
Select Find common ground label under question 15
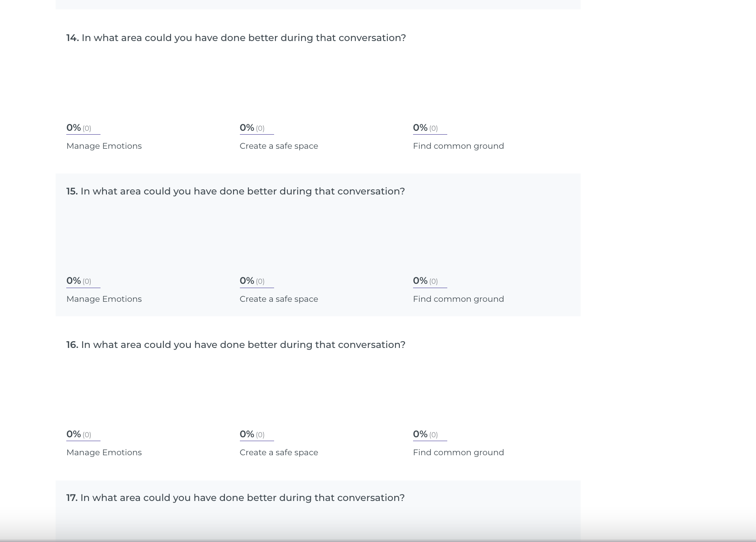click(458, 299)
